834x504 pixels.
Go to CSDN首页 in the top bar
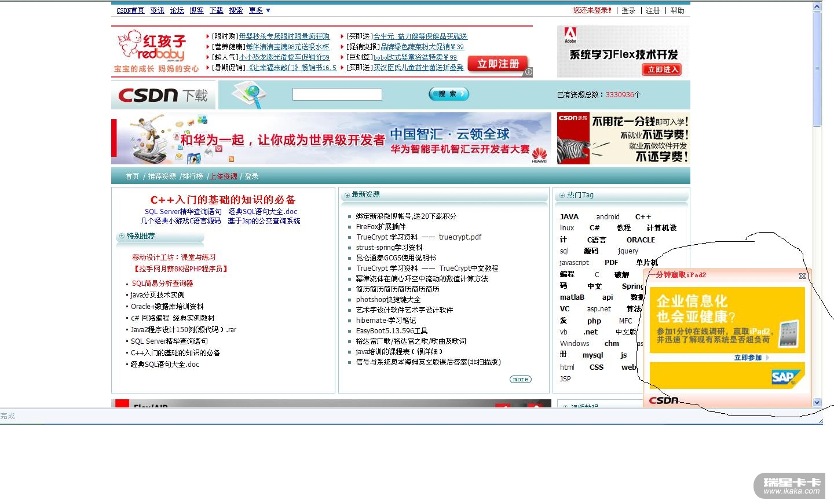pyautogui.click(x=130, y=10)
